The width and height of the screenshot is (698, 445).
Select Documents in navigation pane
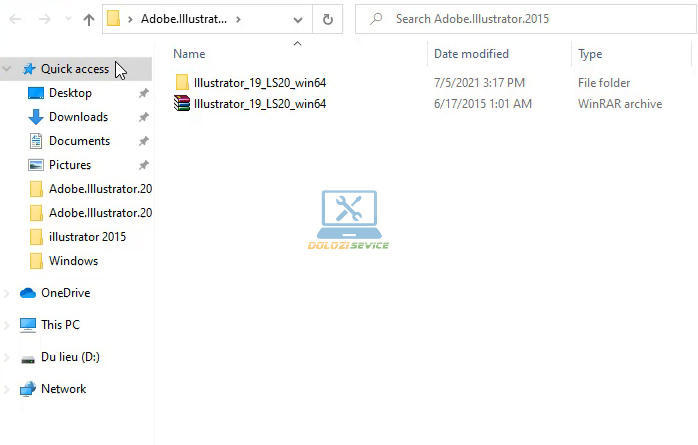click(x=79, y=141)
